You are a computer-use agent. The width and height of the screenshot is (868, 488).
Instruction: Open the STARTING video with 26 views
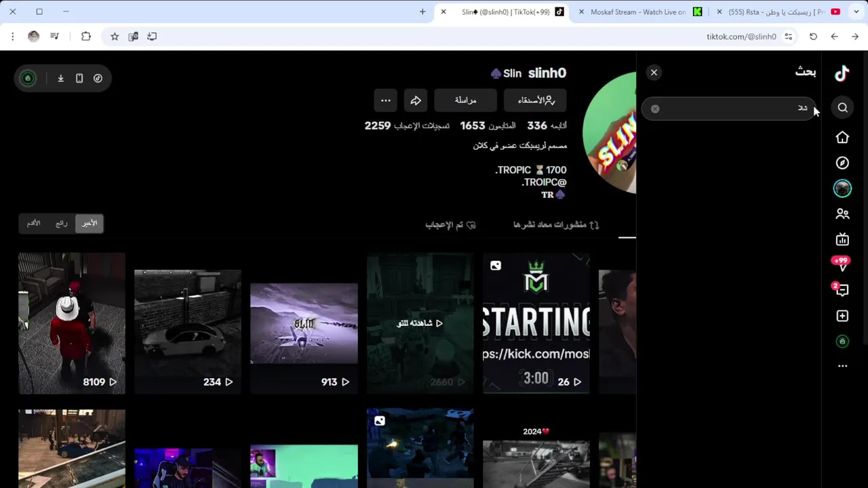536,323
